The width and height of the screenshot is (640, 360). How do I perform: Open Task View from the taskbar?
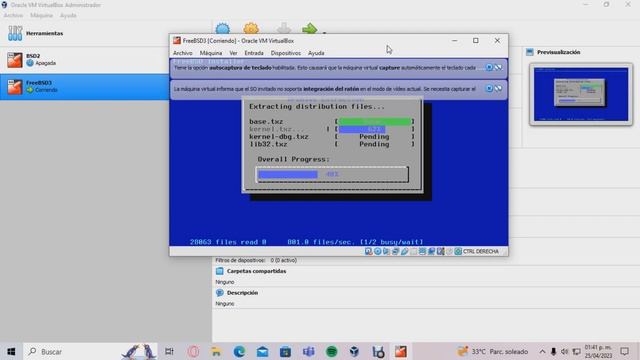coord(169,351)
